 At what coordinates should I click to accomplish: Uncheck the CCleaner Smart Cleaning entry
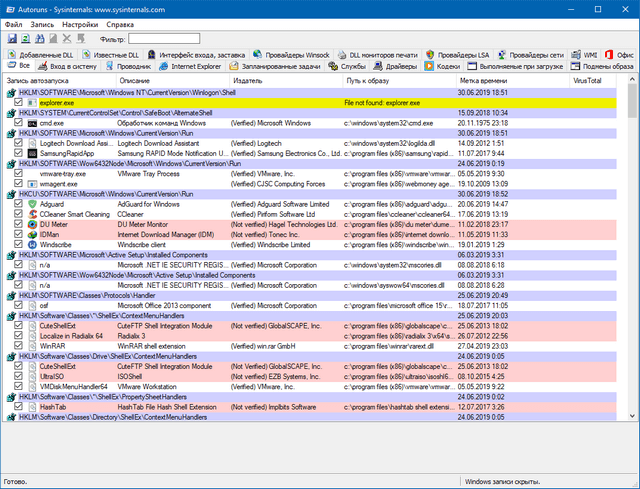pyautogui.click(x=19, y=215)
